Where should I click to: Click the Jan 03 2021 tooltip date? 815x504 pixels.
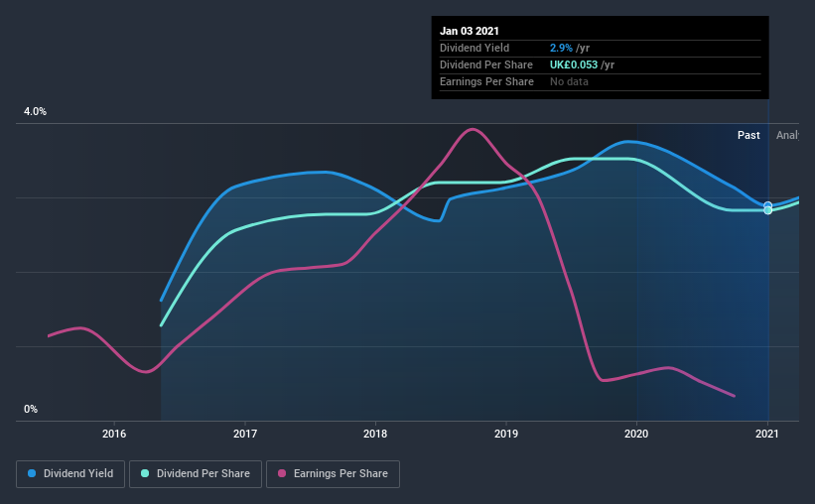(470, 31)
